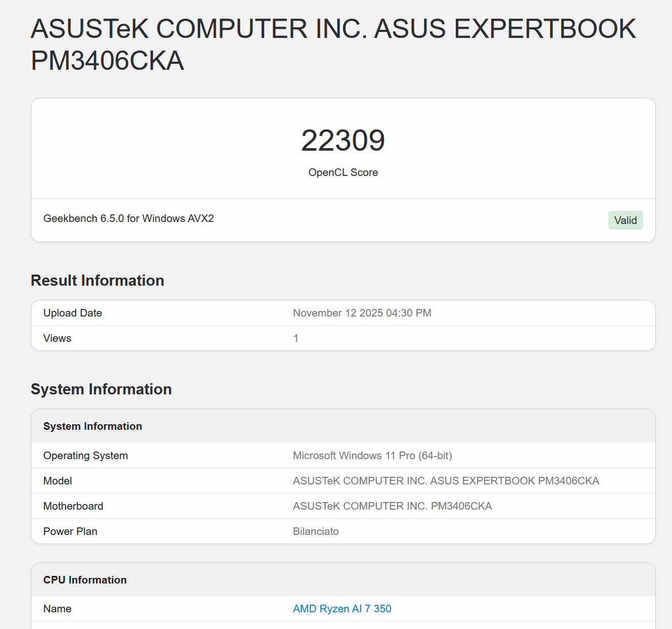Click the Microsoft Windows 11 Pro value
Image resolution: width=672 pixels, height=629 pixels.
(x=372, y=456)
